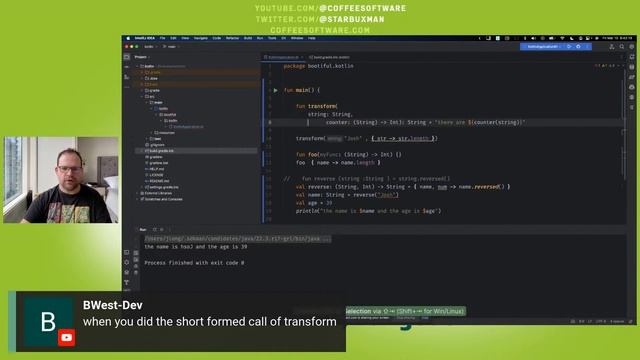Open the Build menu
This screenshot has width=640, height=360.
pyautogui.click(x=248, y=38)
